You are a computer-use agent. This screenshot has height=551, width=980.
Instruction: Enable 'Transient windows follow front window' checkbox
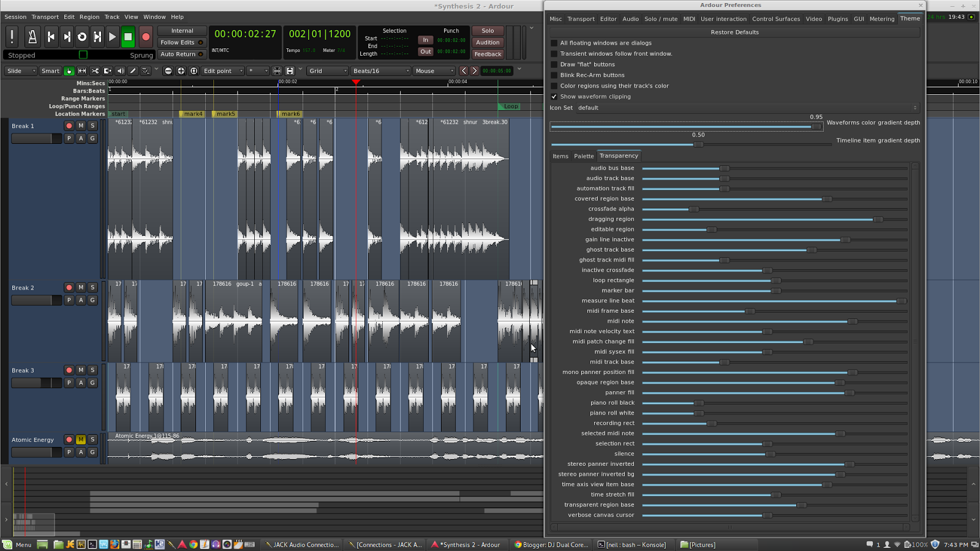[x=554, y=54]
